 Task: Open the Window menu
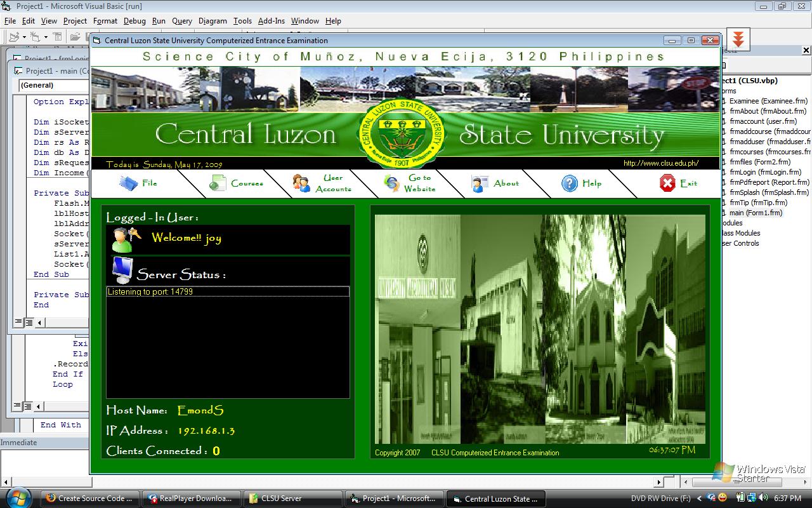(x=305, y=21)
